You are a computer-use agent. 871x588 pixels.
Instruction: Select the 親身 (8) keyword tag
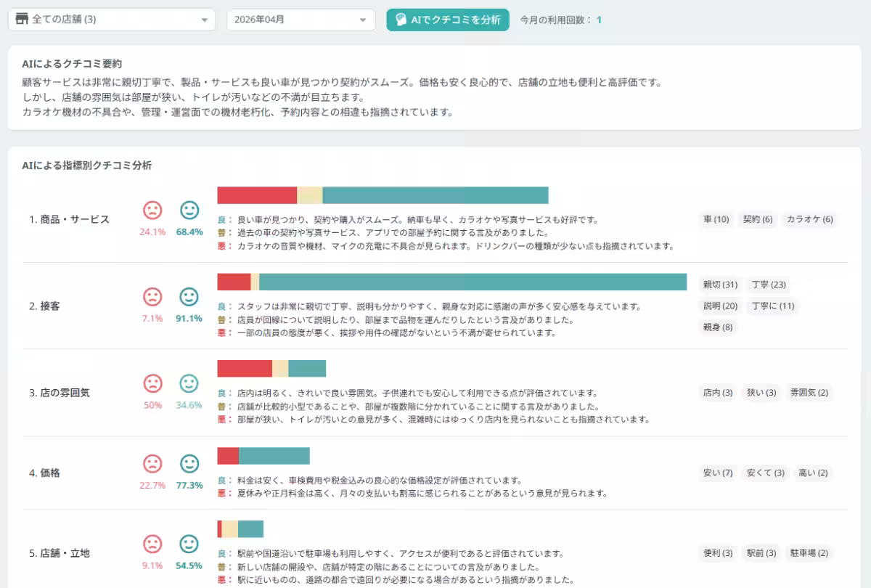tap(718, 327)
